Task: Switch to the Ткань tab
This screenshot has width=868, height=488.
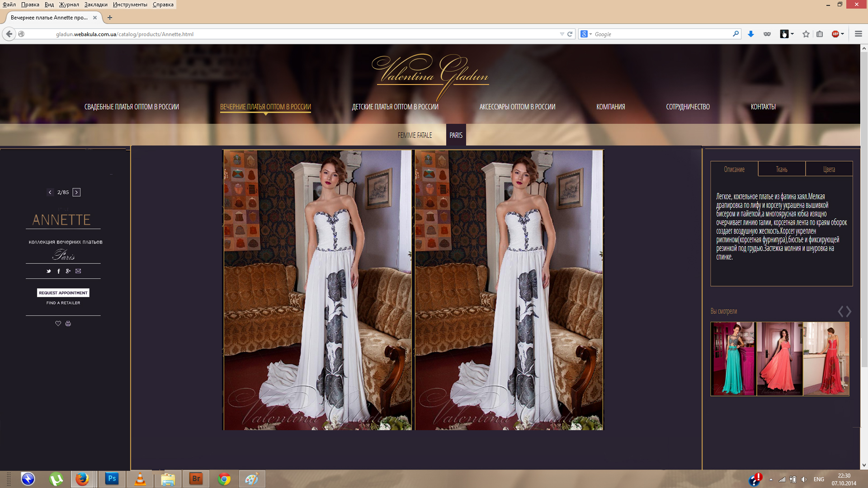Action: click(782, 169)
